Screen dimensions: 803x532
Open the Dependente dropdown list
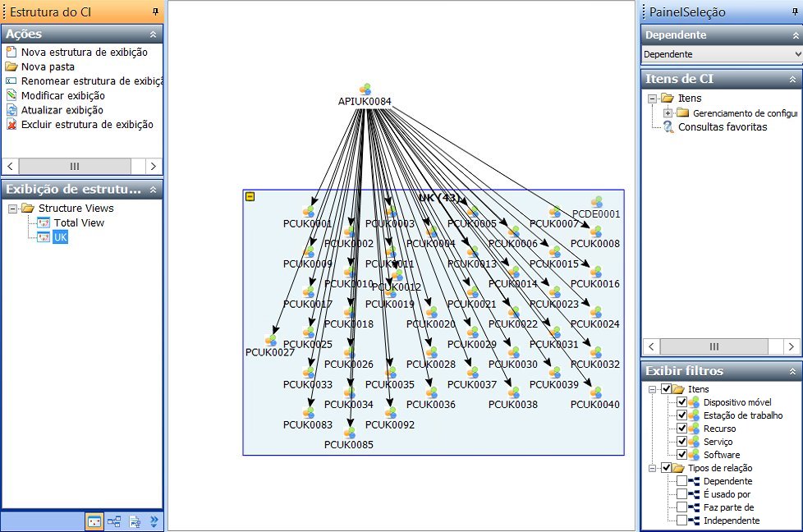(797, 53)
